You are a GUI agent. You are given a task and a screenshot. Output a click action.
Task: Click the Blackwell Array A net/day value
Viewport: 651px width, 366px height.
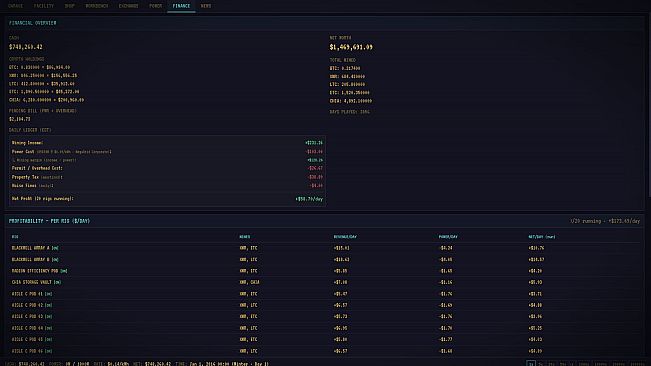pyautogui.click(x=536, y=248)
